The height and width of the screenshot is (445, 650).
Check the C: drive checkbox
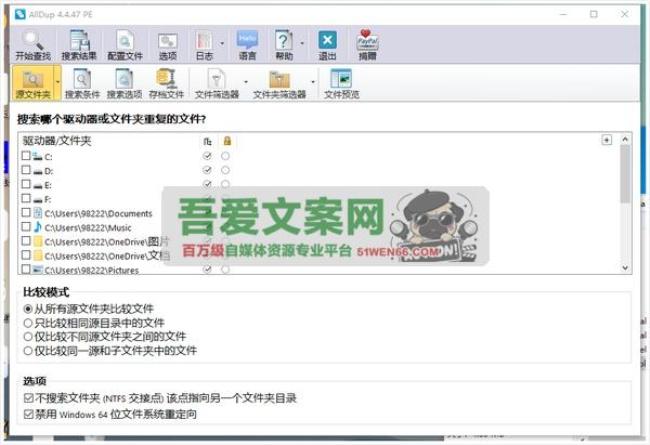pos(27,157)
